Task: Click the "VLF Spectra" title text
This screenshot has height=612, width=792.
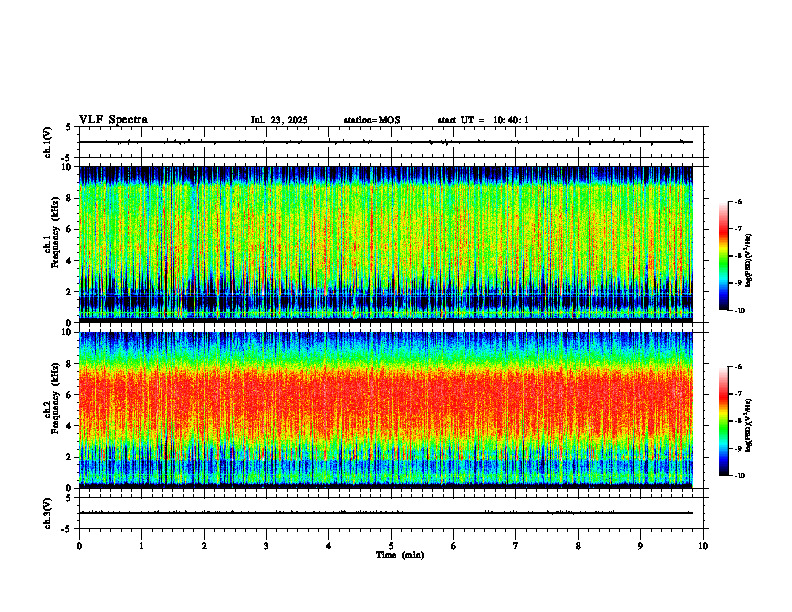Action: (113, 120)
